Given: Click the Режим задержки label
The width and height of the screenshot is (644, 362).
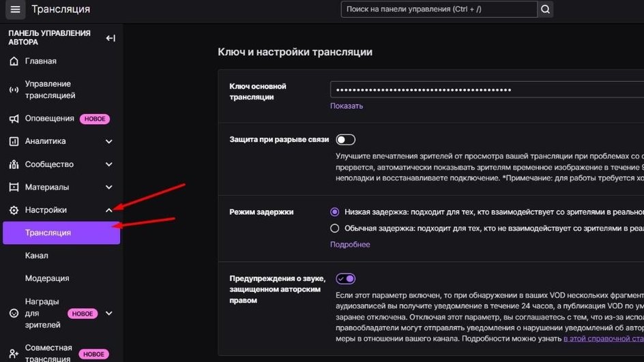Looking at the screenshot, I should coord(261,212).
